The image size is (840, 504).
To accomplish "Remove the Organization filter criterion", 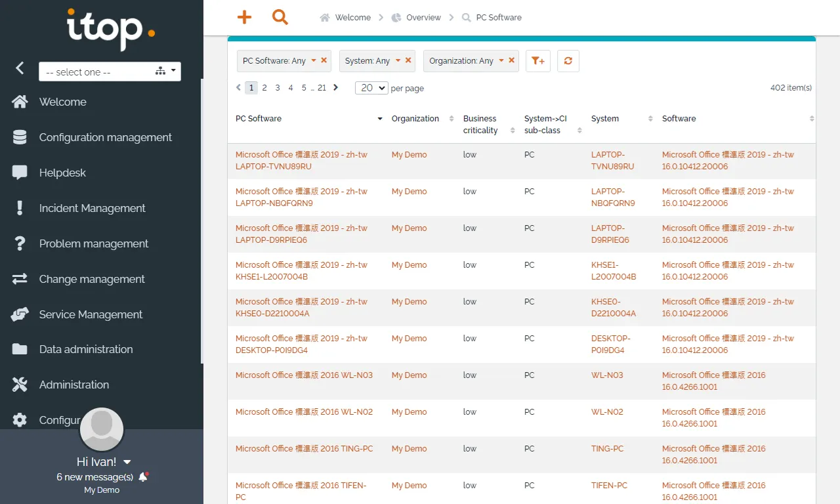I will tap(512, 60).
